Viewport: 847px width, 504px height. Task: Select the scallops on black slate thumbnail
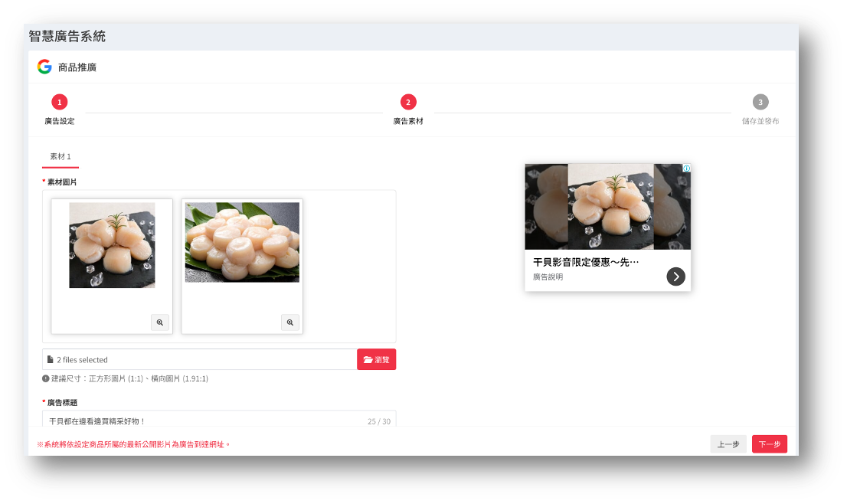point(112,245)
